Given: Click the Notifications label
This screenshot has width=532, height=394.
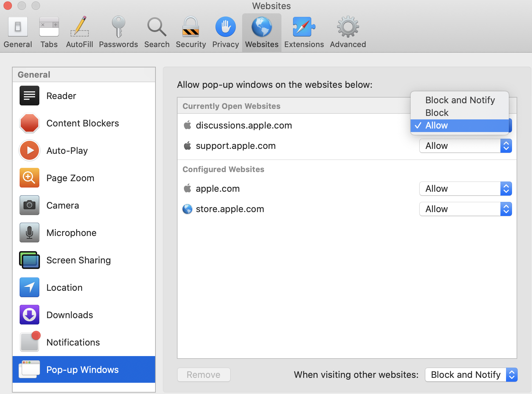Looking at the screenshot, I should pyautogui.click(x=73, y=342).
